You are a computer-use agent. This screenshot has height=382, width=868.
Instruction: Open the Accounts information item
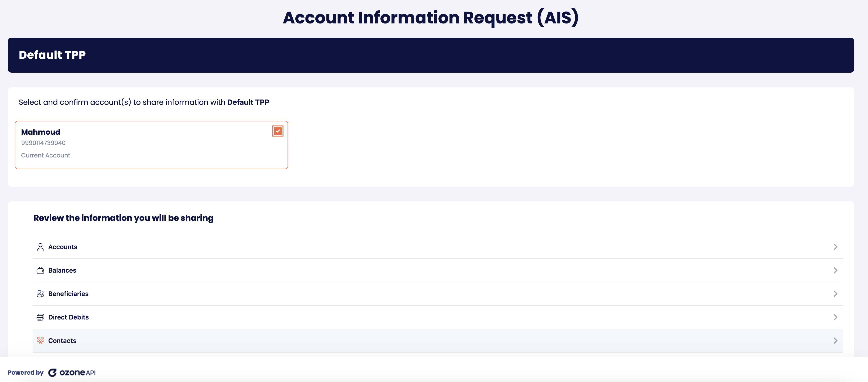[63, 247]
